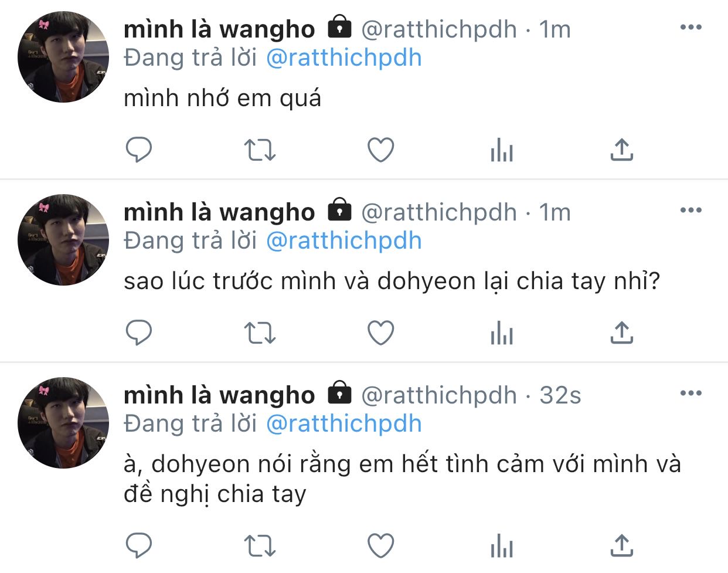The width and height of the screenshot is (728, 573).
Task: Open more options menu on the 32s tweet
Action: pos(690,393)
